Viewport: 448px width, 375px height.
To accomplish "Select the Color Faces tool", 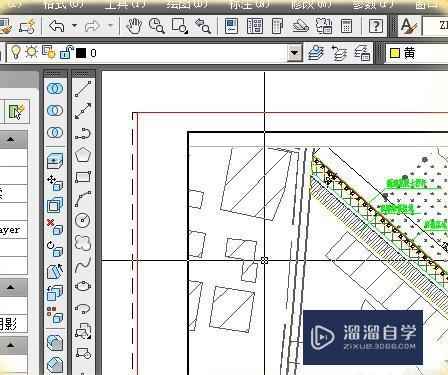I will tap(55, 315).
